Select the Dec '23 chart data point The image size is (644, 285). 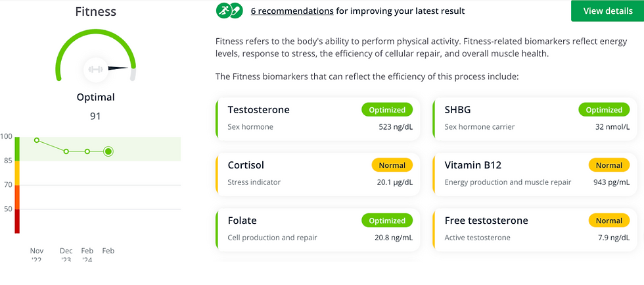66,151
